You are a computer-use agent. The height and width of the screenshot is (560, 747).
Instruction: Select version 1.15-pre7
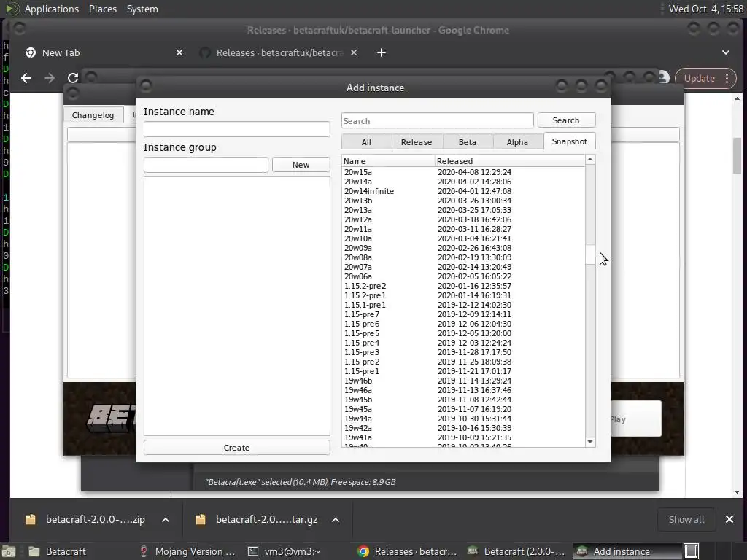[463, 314]
